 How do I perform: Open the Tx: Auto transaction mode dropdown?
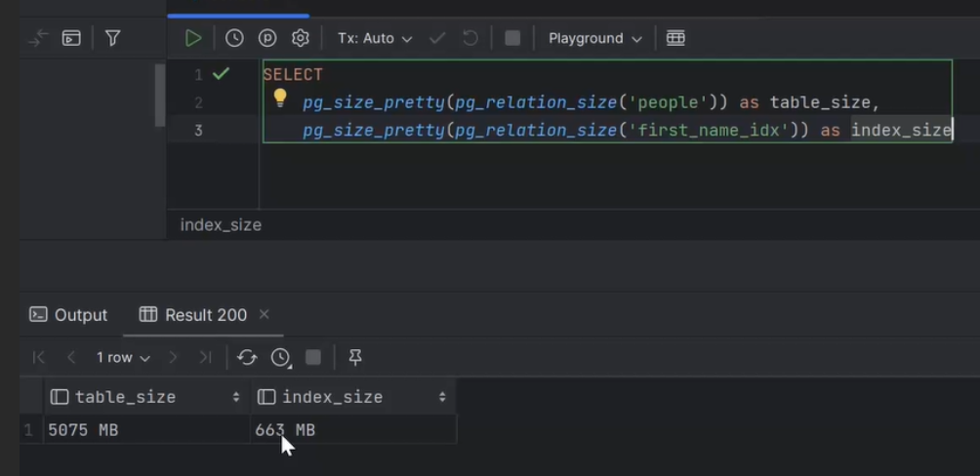(375, 38)
